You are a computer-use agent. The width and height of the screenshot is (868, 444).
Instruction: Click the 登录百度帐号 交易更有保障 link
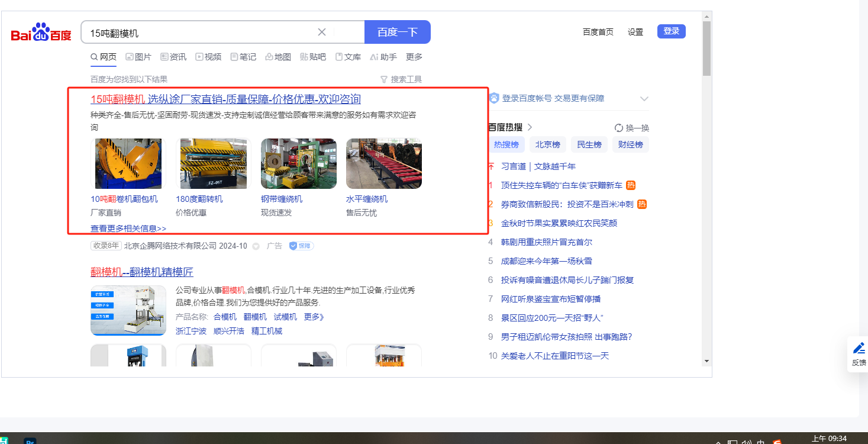(x=553, y=98)
